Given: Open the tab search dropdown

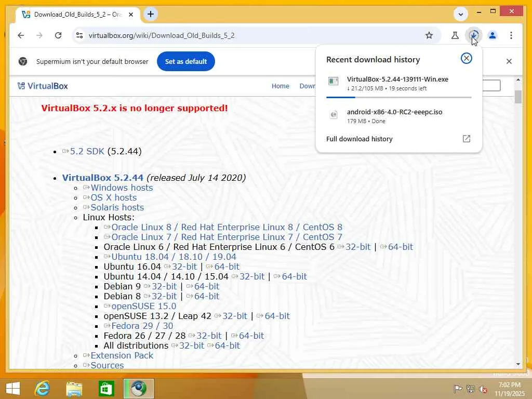Looking at the screenshot, I should 460,14.
